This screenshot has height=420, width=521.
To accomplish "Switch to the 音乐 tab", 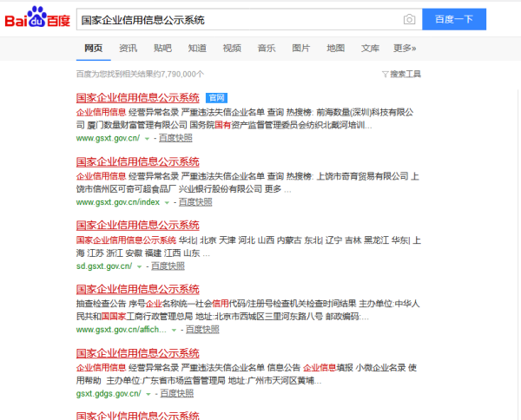I will (267, 48).
